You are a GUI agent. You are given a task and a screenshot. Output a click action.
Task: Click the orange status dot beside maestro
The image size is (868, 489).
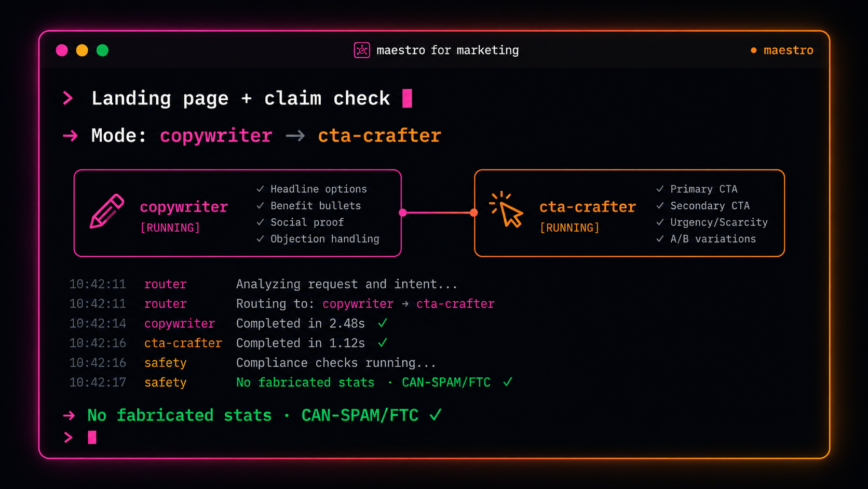point(754,50)
